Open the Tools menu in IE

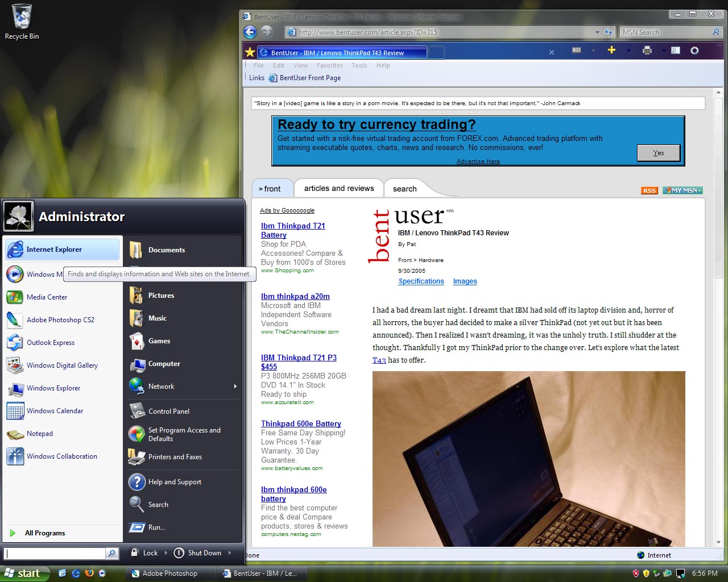click(359, 65)
